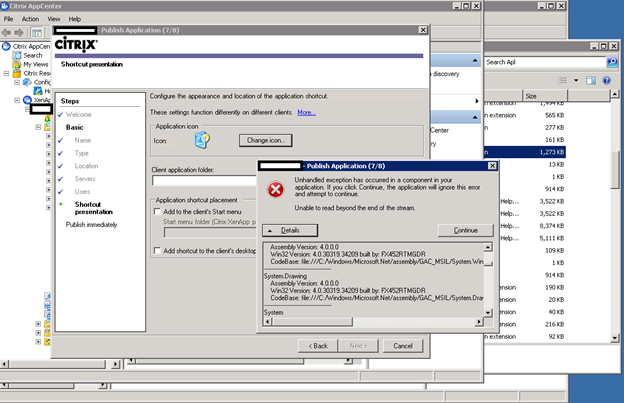Click the AppCenter forward arrow toolbar icon
The height and width of the screenshot is (403, 624).
coord(19,33)
